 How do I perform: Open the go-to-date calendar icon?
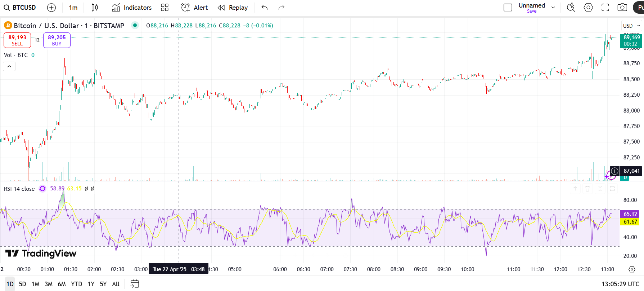[x=135, y=284]
